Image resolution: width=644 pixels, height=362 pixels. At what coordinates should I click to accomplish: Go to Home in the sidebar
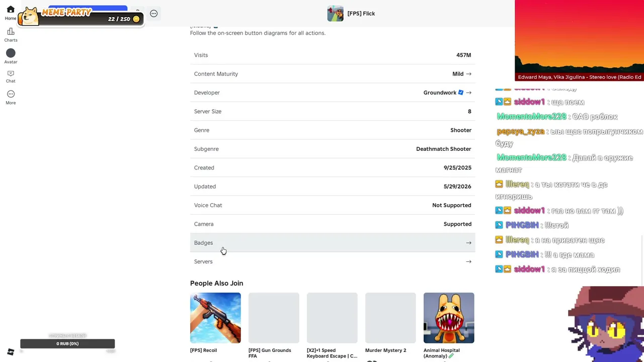(11, 13)
